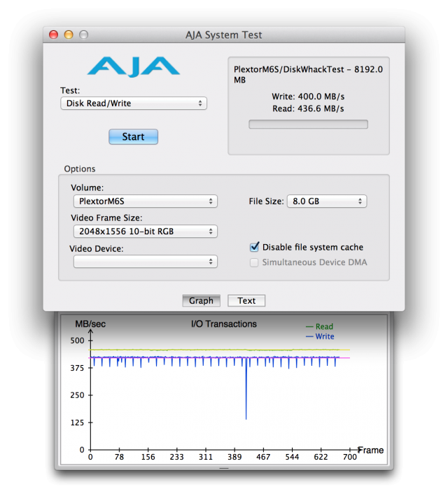The width and height of the screenshot is (448, 489).
Task: Switch to the Text view tab
Action: click(x=246, y=301)
